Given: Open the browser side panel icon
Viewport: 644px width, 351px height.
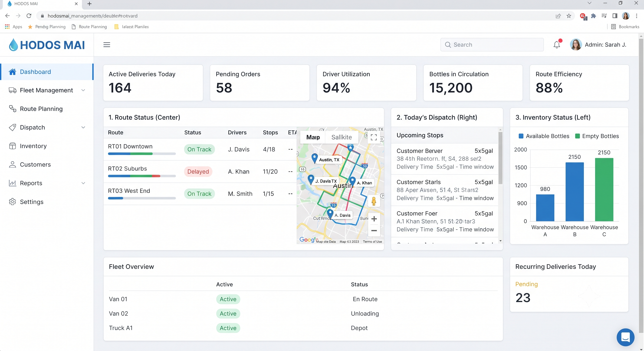Looking at the screenshot, I should tap(615, 16).
